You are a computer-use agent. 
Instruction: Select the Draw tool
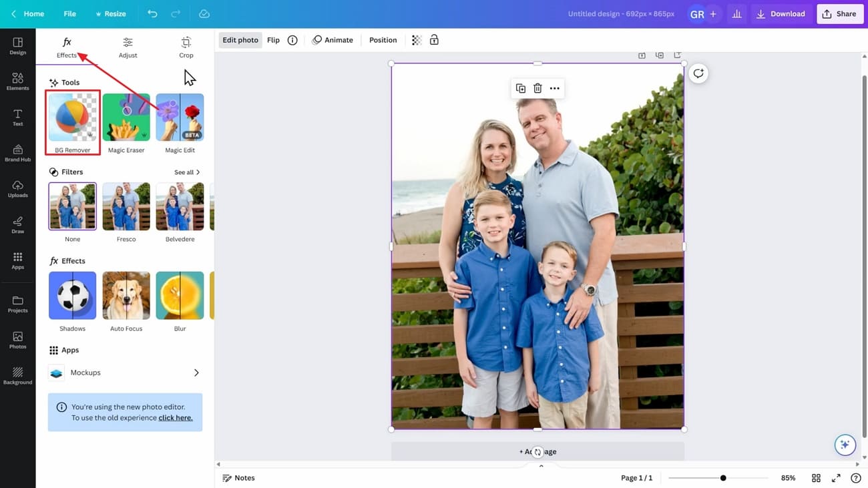pyautogui.click(x=18, y=225)
